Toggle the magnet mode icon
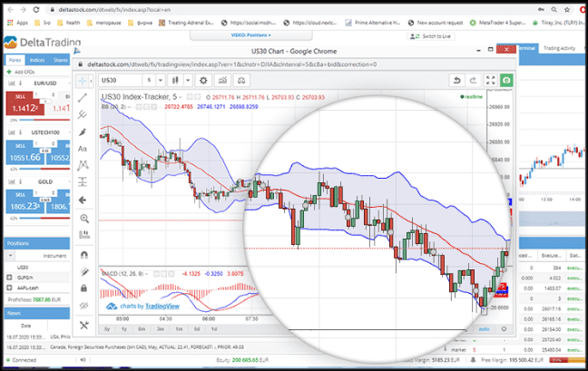This screenshot has width=588, height=371. coord(84,255)
